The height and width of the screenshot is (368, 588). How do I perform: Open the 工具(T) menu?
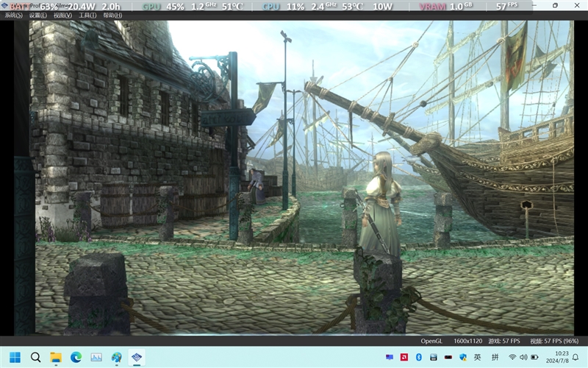pos(87,15)
